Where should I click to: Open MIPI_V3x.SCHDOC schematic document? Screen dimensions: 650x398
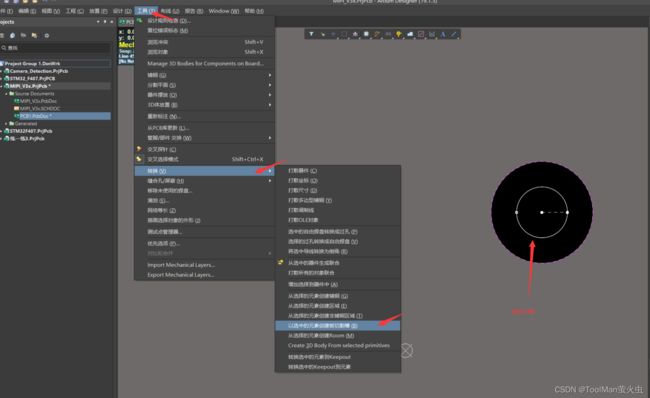click(40, 108)
